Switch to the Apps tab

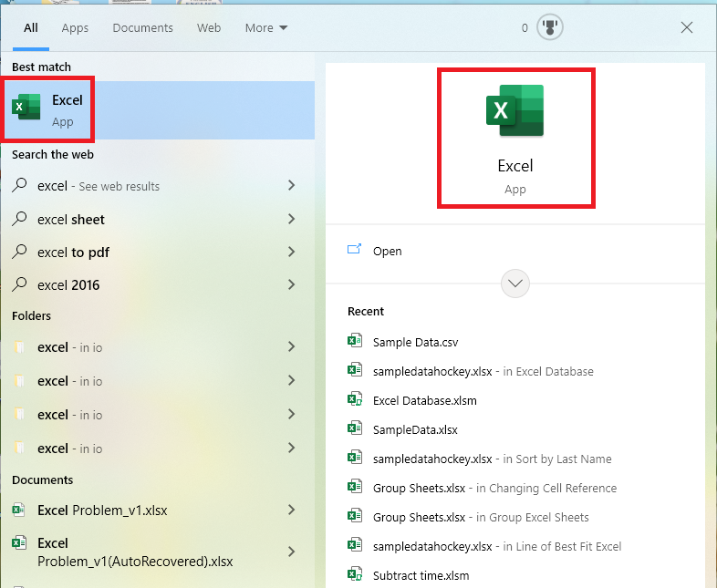click(x=75, y=28)
